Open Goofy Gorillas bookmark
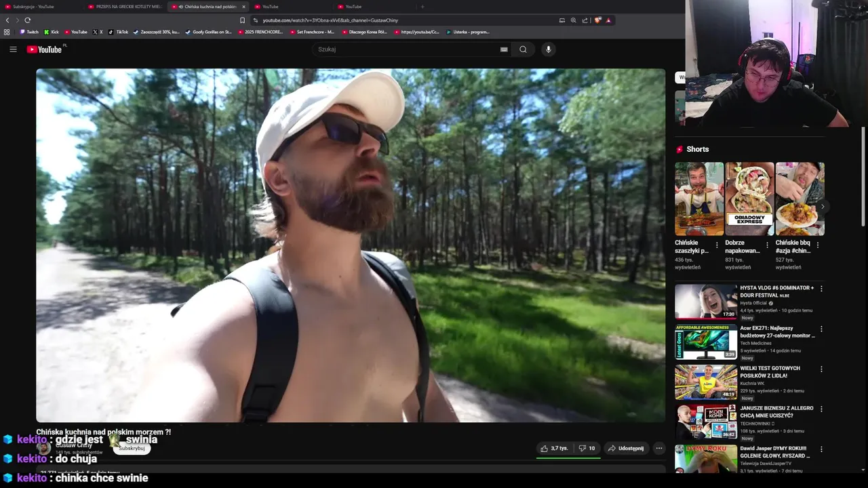The height and width of the screenshot is (488, 868). click(x=209, y=32)
